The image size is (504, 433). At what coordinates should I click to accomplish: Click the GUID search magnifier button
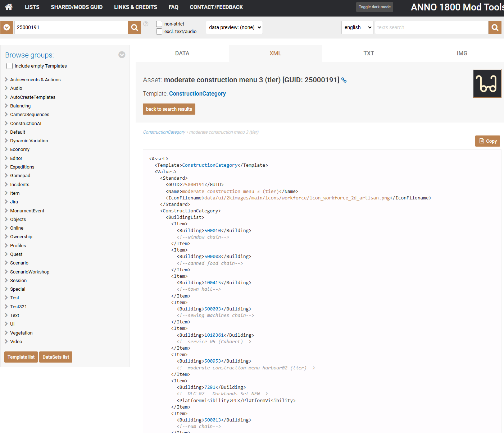tap(134, 27)
